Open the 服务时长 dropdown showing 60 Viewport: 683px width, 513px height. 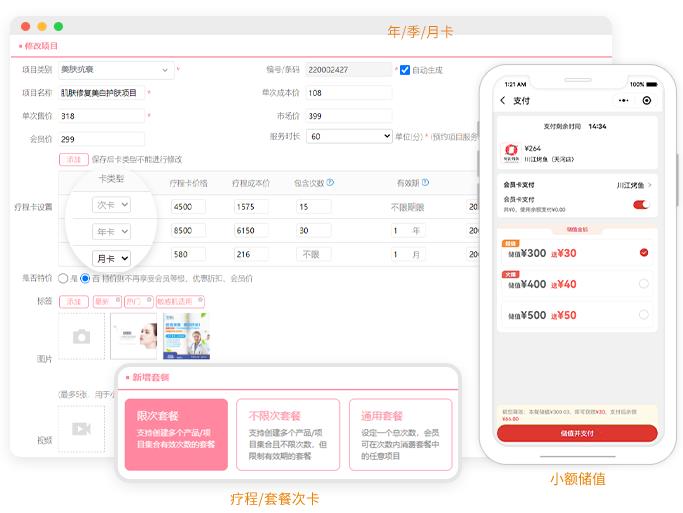point(349,136)
